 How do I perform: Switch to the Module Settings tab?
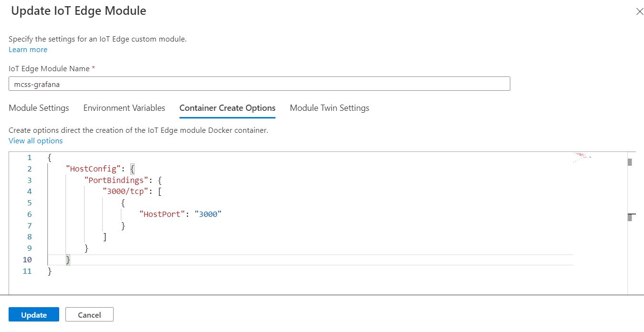39,108
